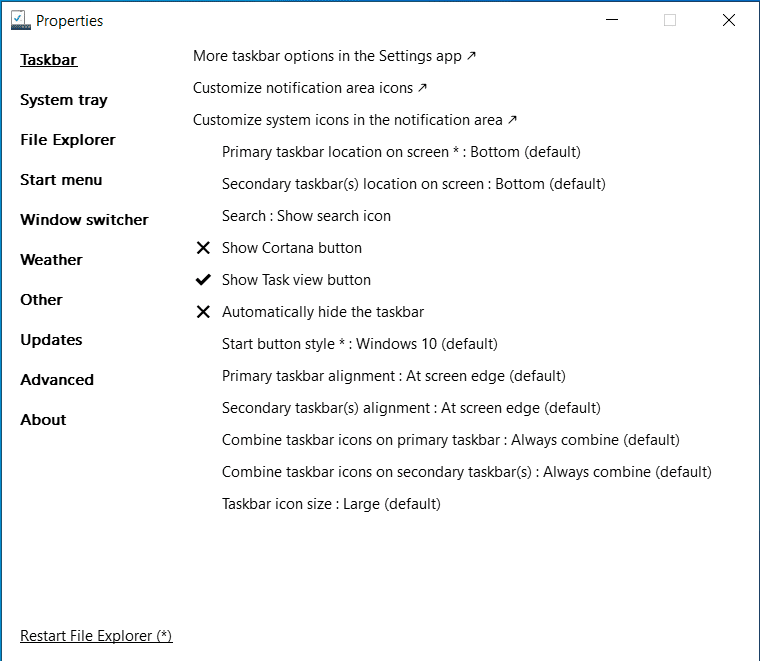Click Restart File Explorer link
Image resolution: width=760 pixels, height=661 pixels.
(x=96, y=636)
